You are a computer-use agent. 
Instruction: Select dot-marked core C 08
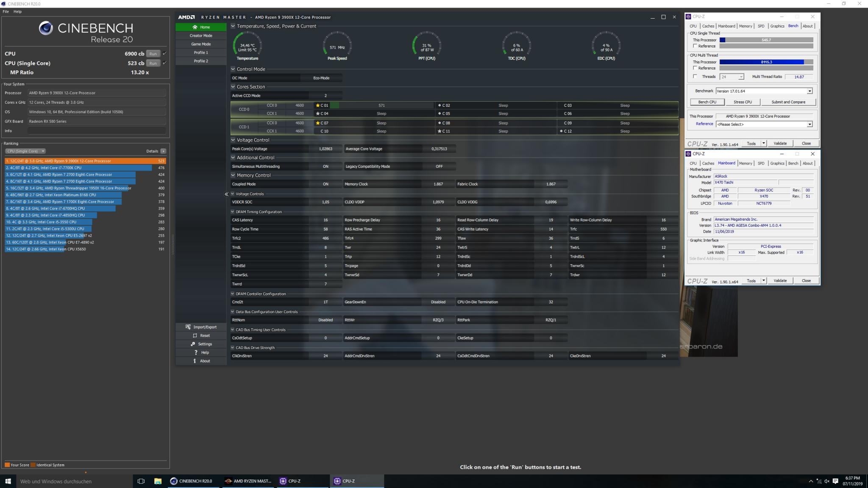pyautogui.click(x=444, y=123)
